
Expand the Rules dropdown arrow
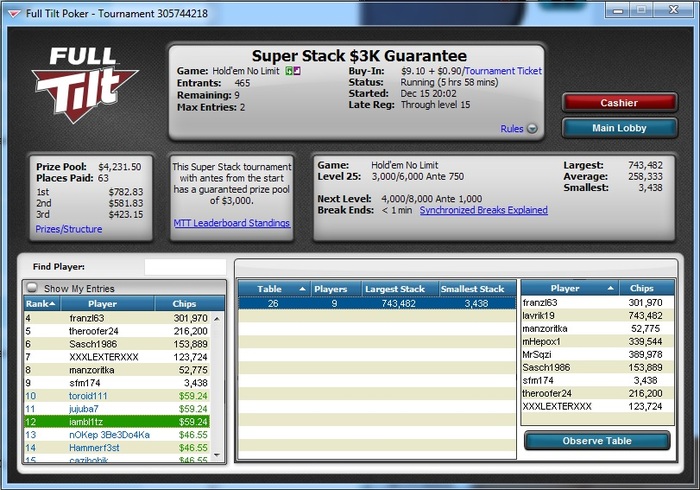pyautogui.click(x=532, y=129)
